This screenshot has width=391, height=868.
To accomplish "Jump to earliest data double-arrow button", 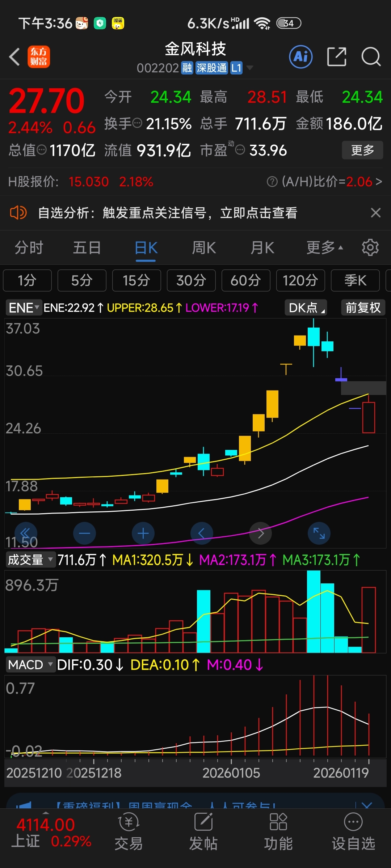I will click(x=26, y=533).
